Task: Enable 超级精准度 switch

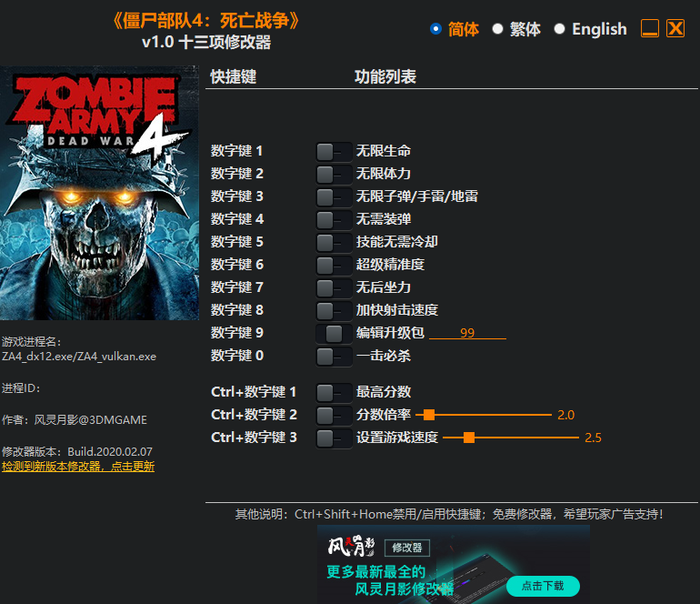Action: pyautogui.click(x=334, y=266)
